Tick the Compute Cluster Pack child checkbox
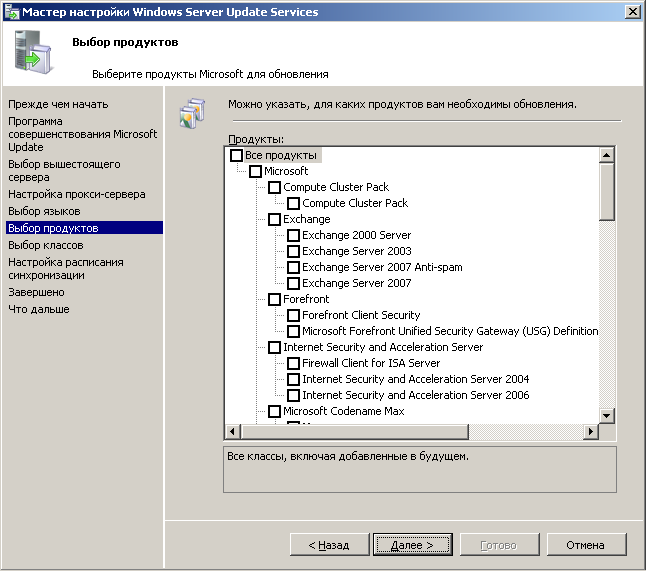The height and width of the screenshot is (571, 646). pyautogui.click(x=293, y=204)
